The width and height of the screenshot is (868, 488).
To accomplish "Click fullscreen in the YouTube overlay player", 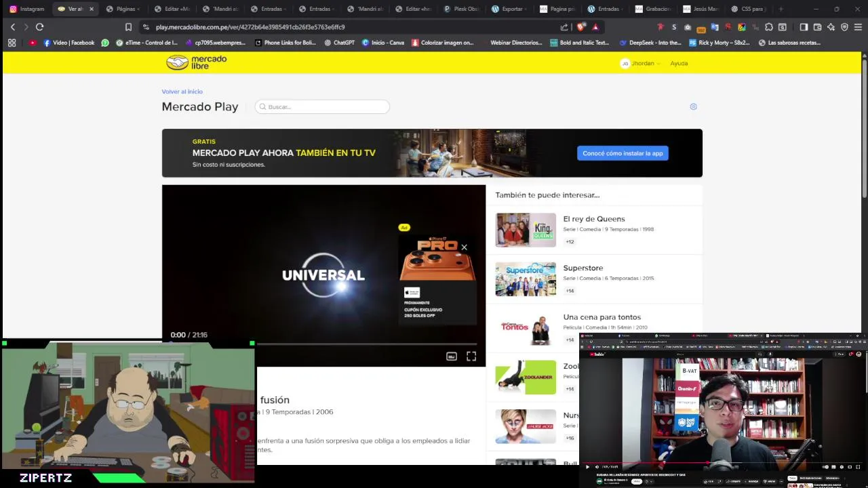I will (x=859, y=467).
